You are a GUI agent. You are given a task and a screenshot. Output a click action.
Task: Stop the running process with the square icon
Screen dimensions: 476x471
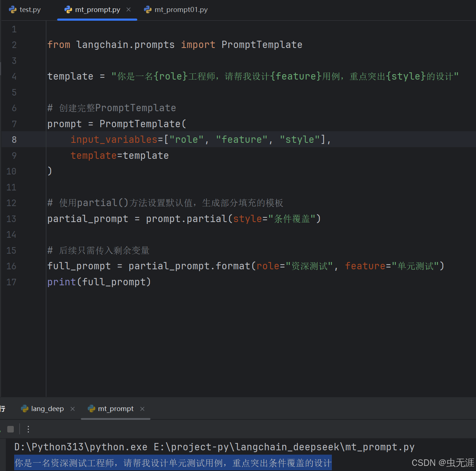[11, 429]
